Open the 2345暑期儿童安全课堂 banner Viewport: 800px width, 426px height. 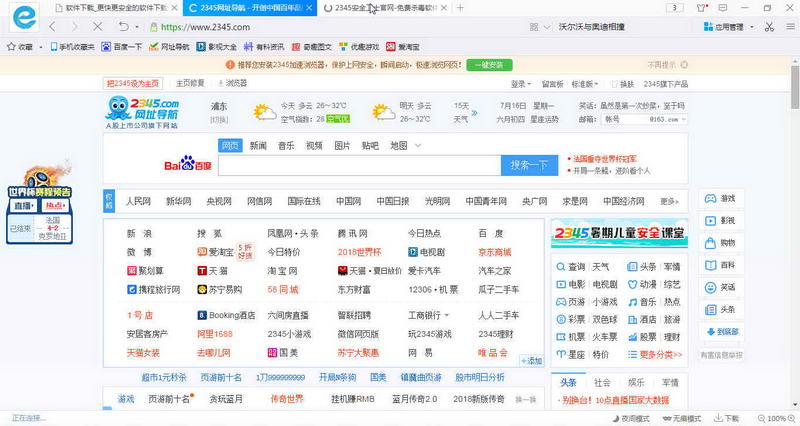tap(619, 233)
